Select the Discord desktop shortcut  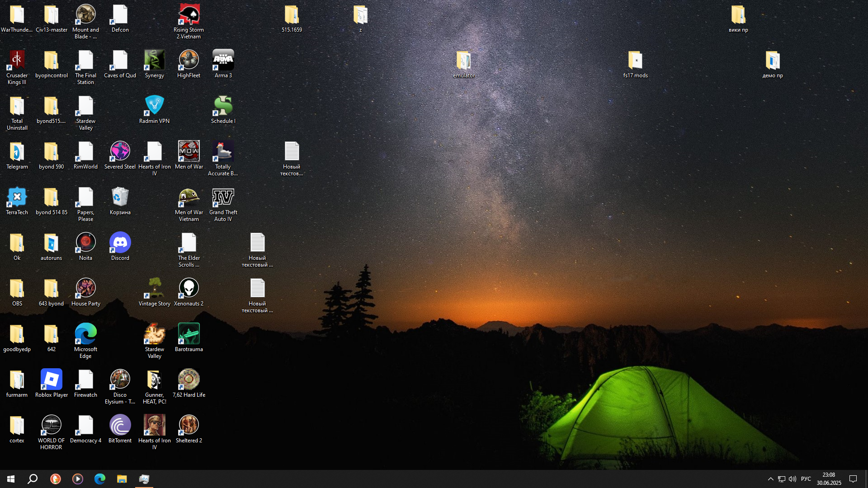click(x=120, y=243)
